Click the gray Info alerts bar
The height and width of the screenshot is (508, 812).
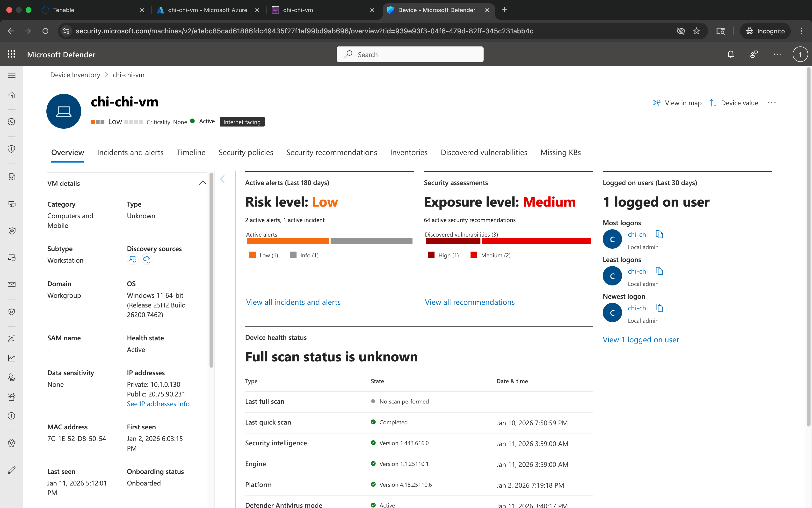[371, 241]
